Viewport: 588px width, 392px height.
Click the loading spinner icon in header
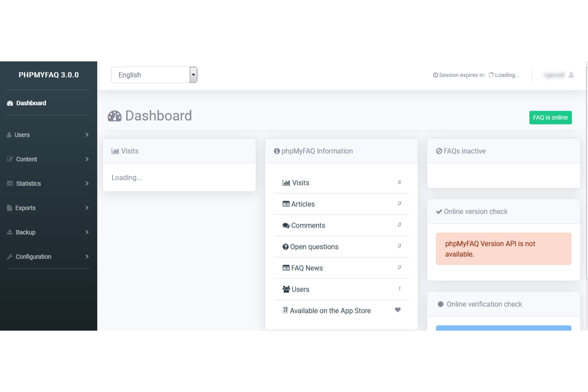click(x=491, y=75)
